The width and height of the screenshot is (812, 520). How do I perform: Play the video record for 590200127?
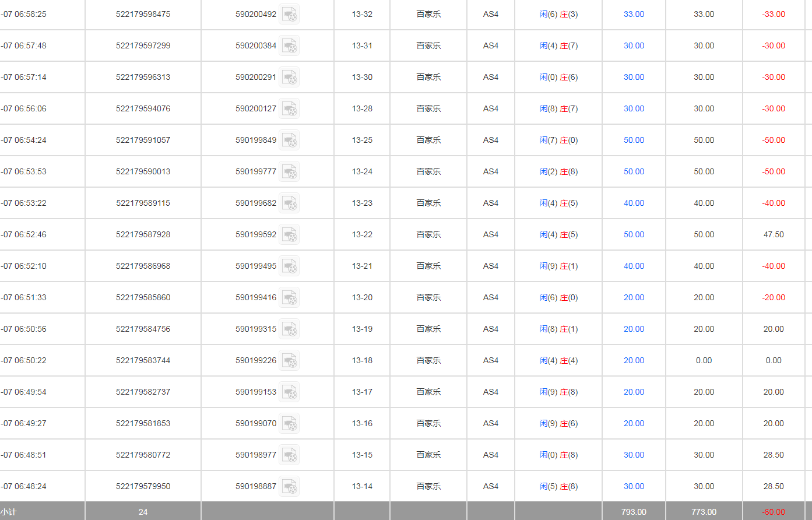pos(289,109)
